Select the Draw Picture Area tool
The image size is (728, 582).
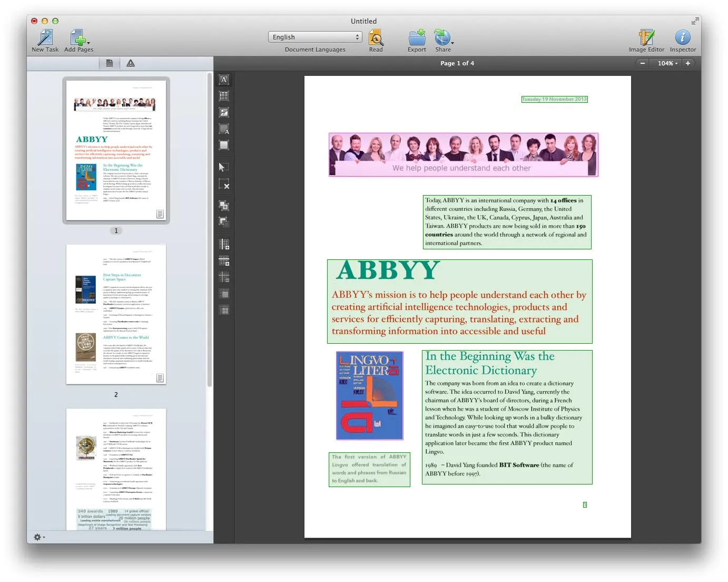point(224,112)
